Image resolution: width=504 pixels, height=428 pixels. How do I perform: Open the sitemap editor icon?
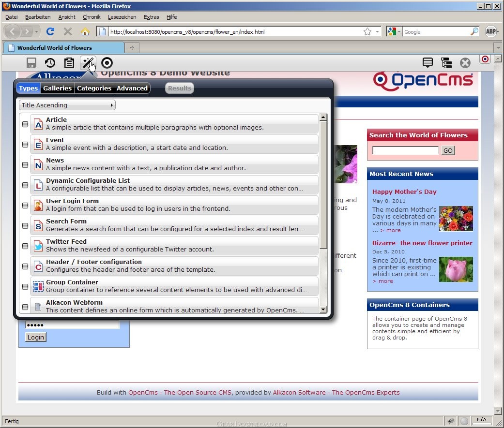[x=446, y=63]
